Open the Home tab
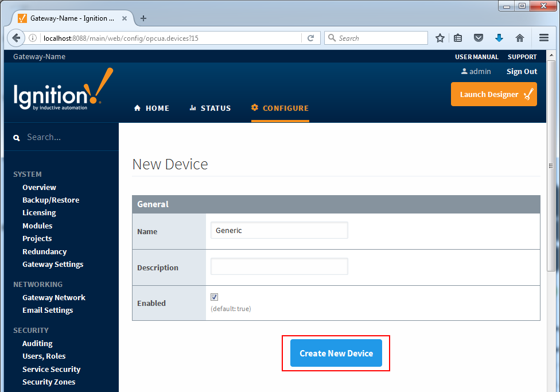The width and height of the screenshot is (560, 392). click(151, 108)
